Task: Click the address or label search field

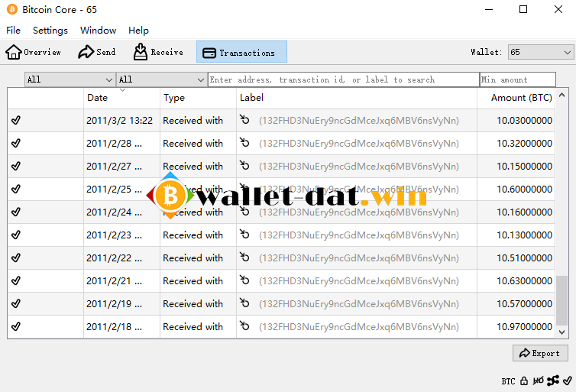Action: click(x=344, y=79)
